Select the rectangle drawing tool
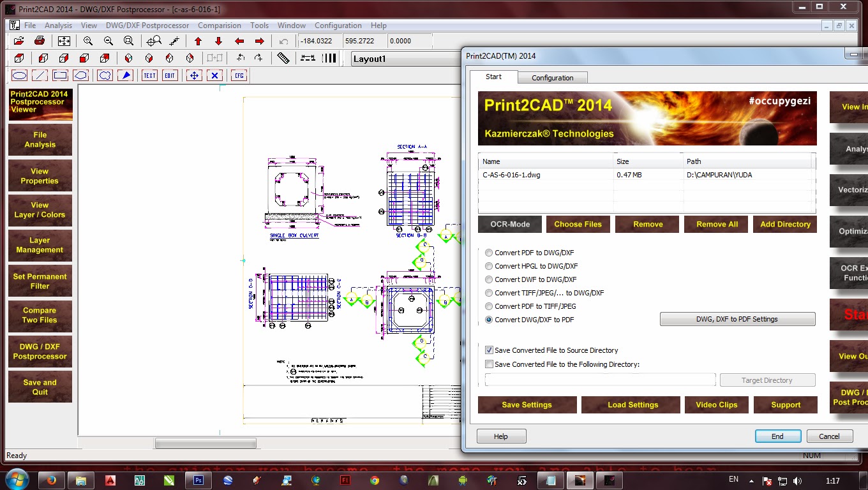 pyautogui.click(x=60, y=75)
